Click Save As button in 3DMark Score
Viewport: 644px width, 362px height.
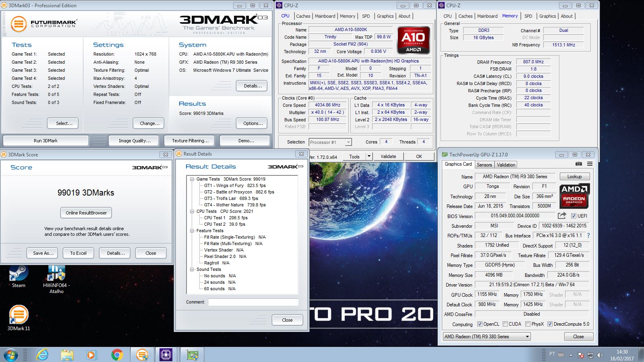[x=43, y=253]
